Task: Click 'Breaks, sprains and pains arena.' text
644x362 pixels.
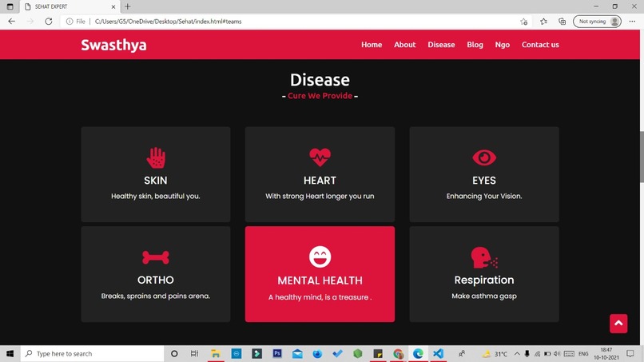Action: click(155, 296)
